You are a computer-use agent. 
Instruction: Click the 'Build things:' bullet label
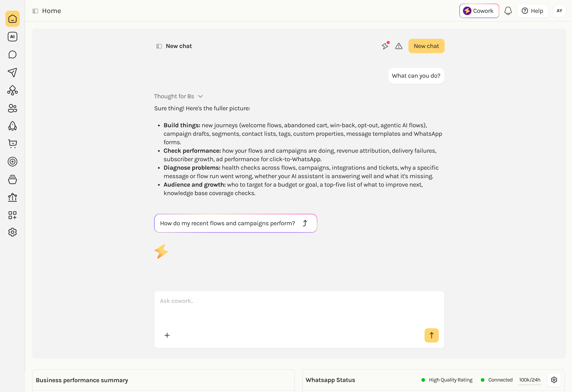[182, 125]
